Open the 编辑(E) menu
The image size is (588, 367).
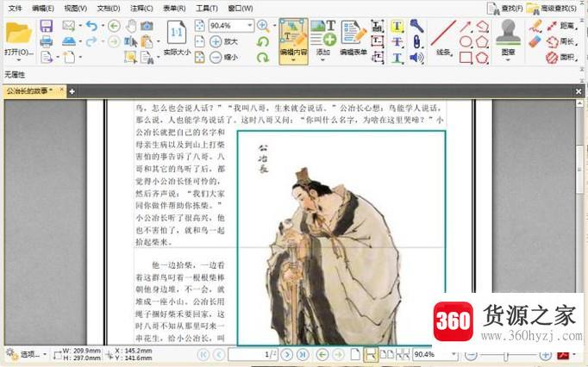point(43,8)
